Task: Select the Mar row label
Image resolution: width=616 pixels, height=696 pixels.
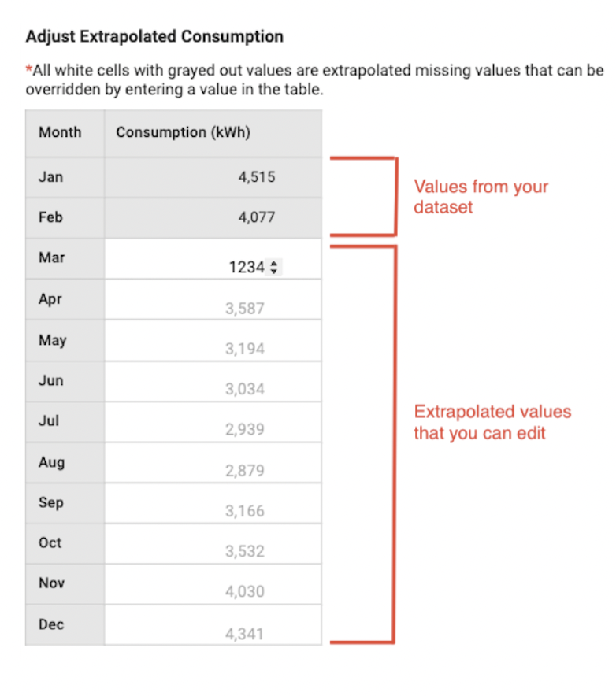Action: click(x=51, y=257)
